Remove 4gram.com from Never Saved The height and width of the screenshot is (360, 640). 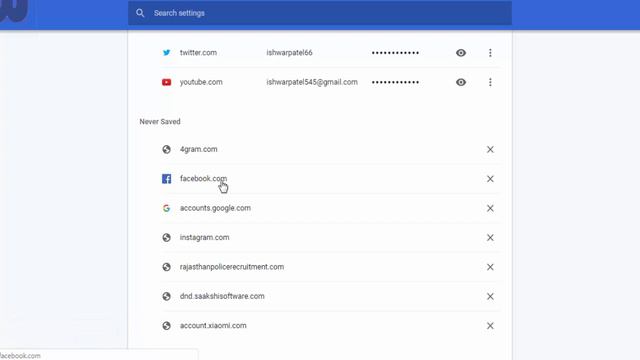490,149
